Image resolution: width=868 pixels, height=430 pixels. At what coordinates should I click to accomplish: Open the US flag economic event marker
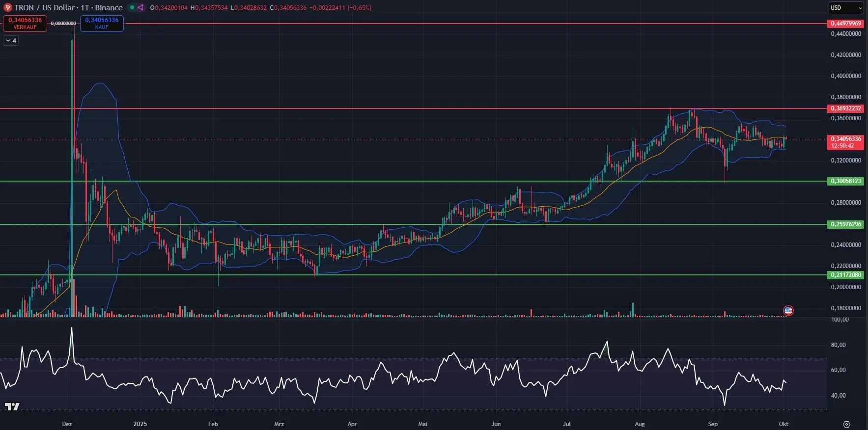tap(788, 310)
